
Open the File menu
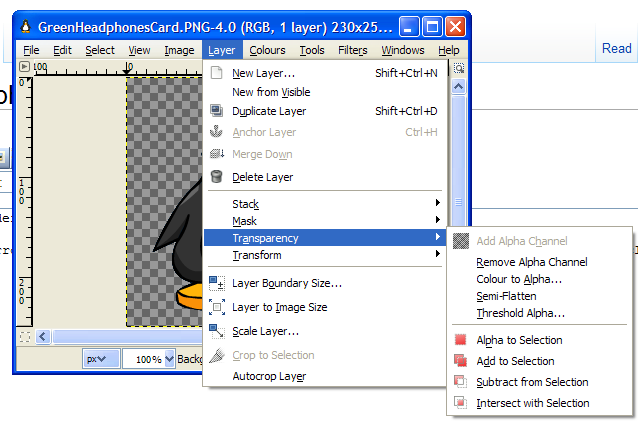(x=31, y=50)
